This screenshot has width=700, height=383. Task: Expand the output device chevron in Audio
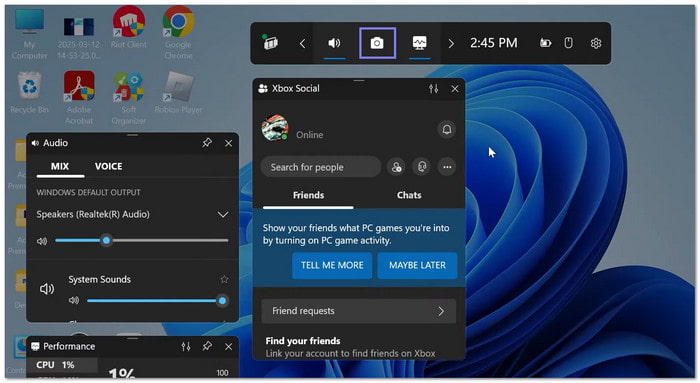tap(223, 215)
